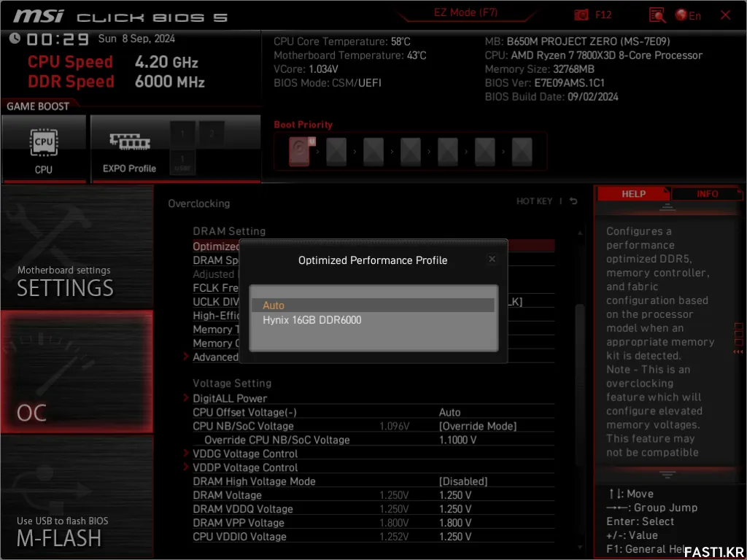Click the Overclocking page title
This screenshot has height=560, width=747.
click(x=198, y=204)
